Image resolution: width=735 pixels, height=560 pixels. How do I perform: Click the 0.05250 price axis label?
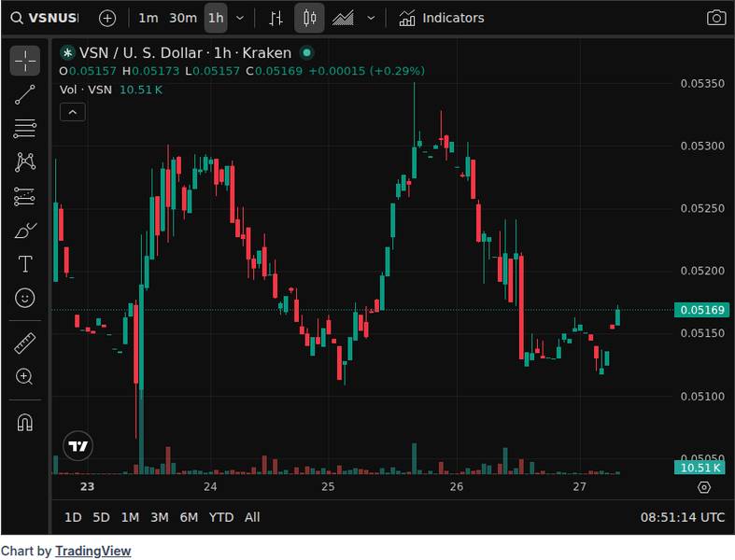pos(702,208)
